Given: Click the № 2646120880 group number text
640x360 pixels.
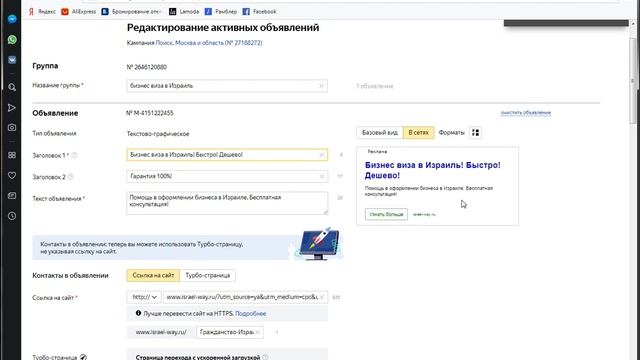Looking at the screenshot, I should [147, 67].
